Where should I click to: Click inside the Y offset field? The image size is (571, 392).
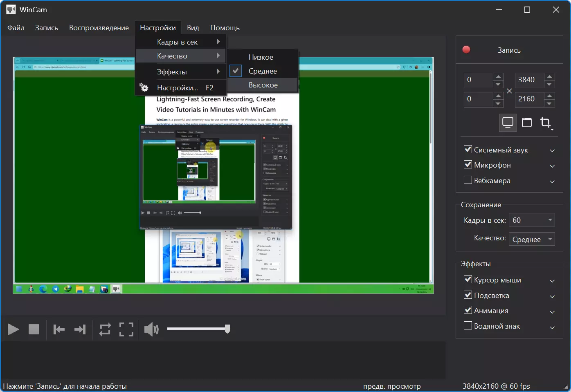click(478, 99)
